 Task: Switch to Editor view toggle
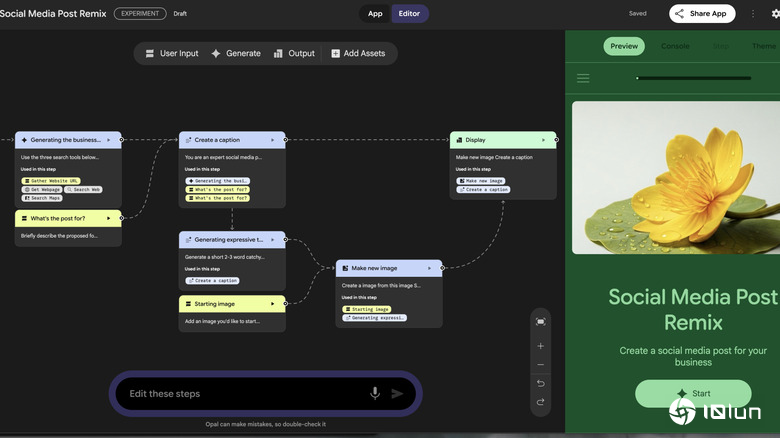tap(409, 14)
